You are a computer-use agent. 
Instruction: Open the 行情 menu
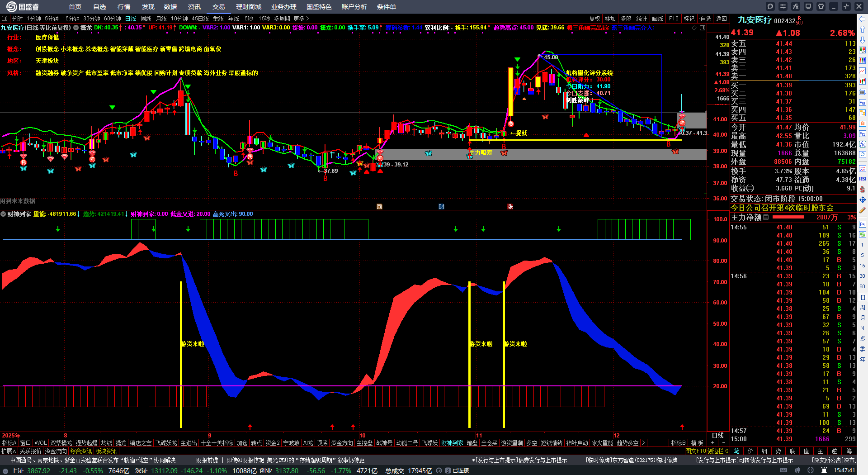(124, 7)
